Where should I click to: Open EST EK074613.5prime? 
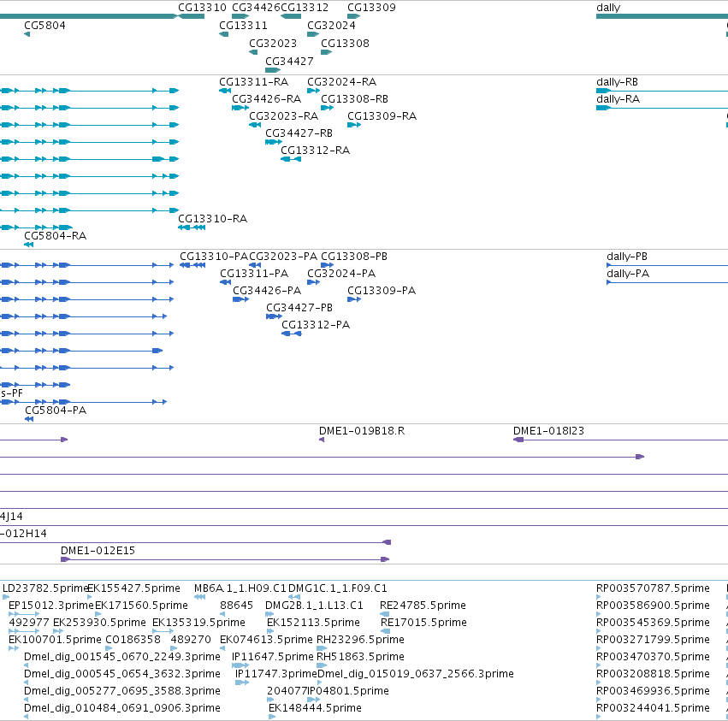[266, 640]
